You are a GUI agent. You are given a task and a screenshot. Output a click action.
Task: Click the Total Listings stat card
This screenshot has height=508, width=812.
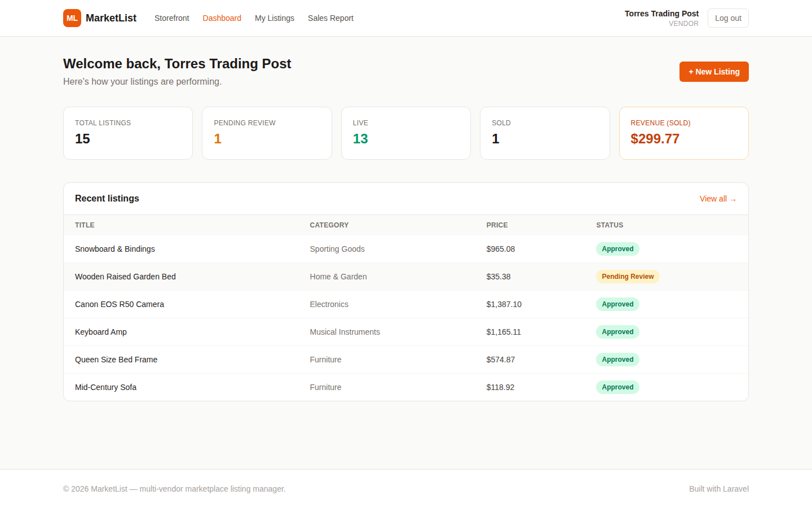pyautogui.click(x=128, y=133)
